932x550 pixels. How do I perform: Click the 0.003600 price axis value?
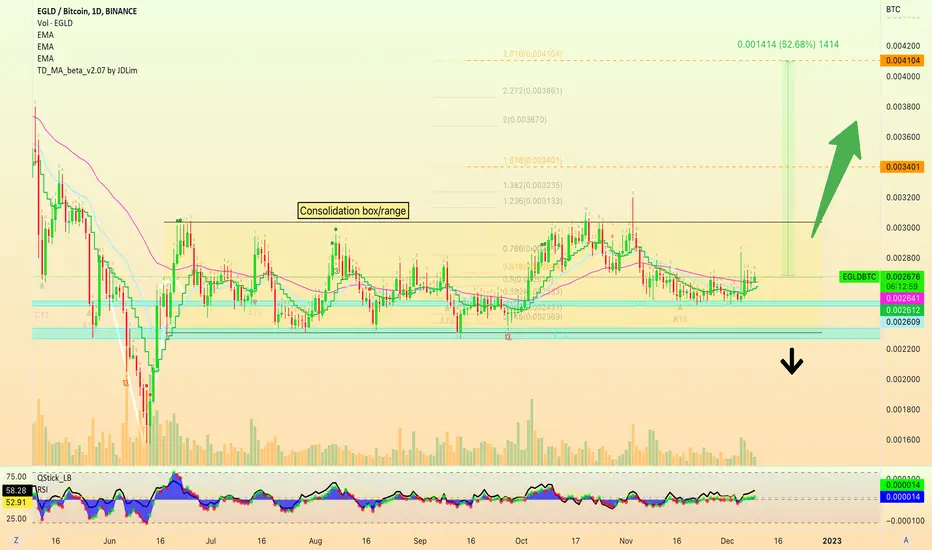click(903, 137)
